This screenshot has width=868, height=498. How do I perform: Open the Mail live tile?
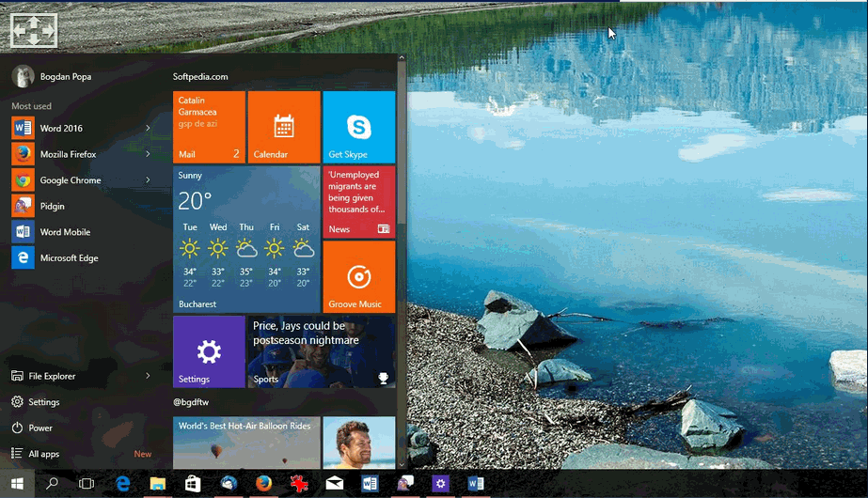point(210,127)
